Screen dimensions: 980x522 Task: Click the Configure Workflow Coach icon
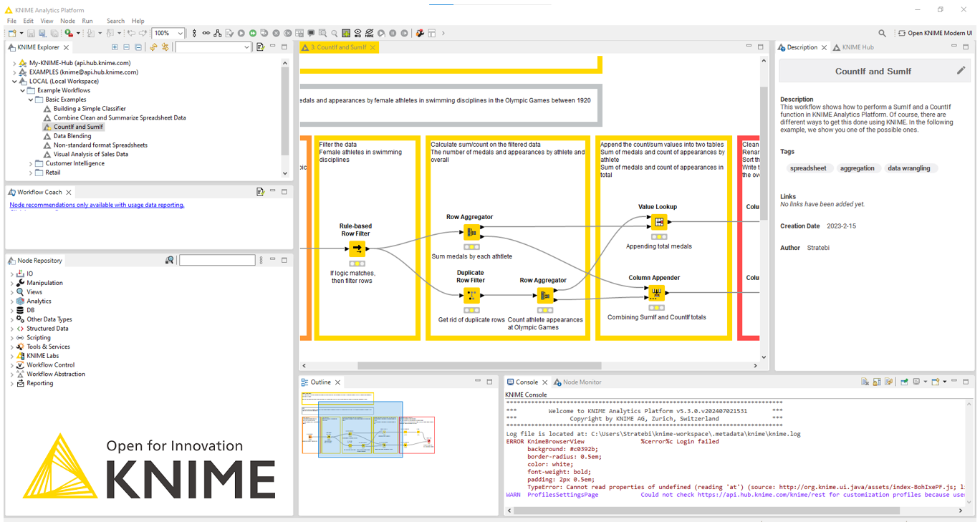(260, 192)
